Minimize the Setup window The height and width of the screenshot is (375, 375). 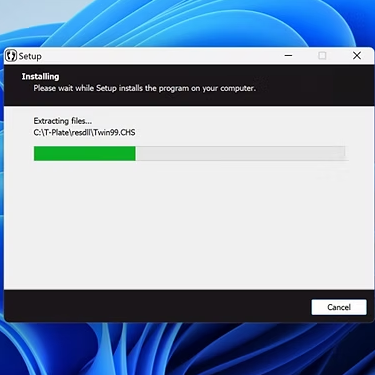point(289,55)
